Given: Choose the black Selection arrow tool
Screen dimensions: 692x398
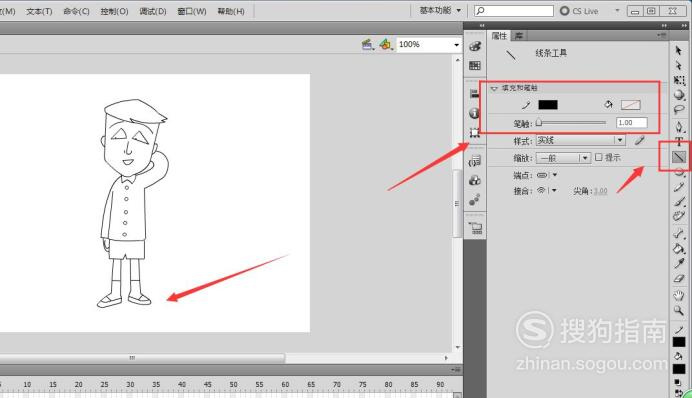Looking at the screenshot, I should [x=679, y=50].
